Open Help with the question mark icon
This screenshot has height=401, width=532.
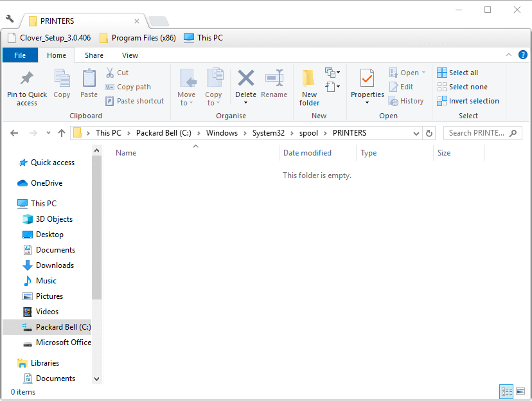point(523,55)
